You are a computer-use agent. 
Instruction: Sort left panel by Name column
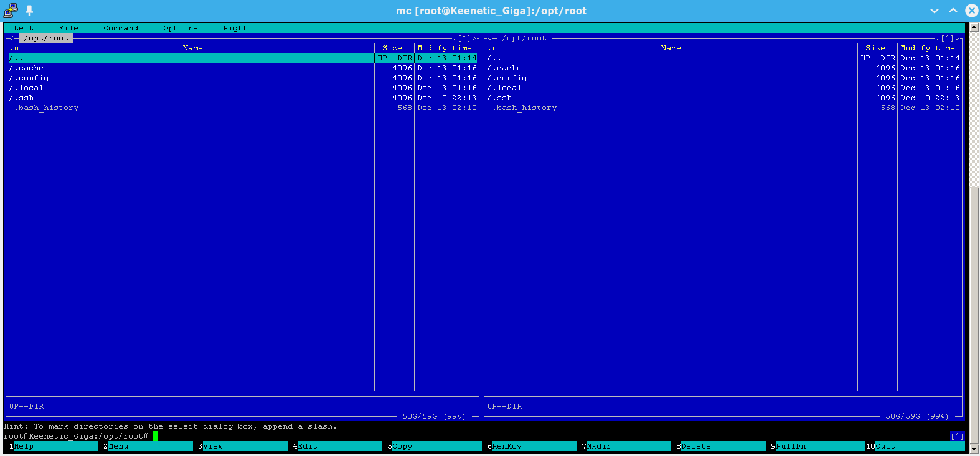(193, 48)
